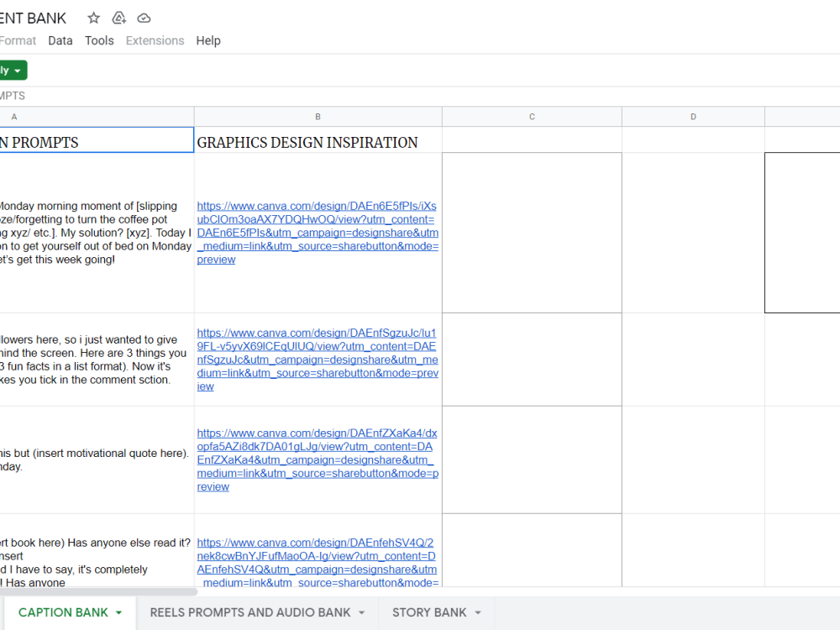Open the Extensions menu
The image size is (840, 630).
[x=155, y=40]
